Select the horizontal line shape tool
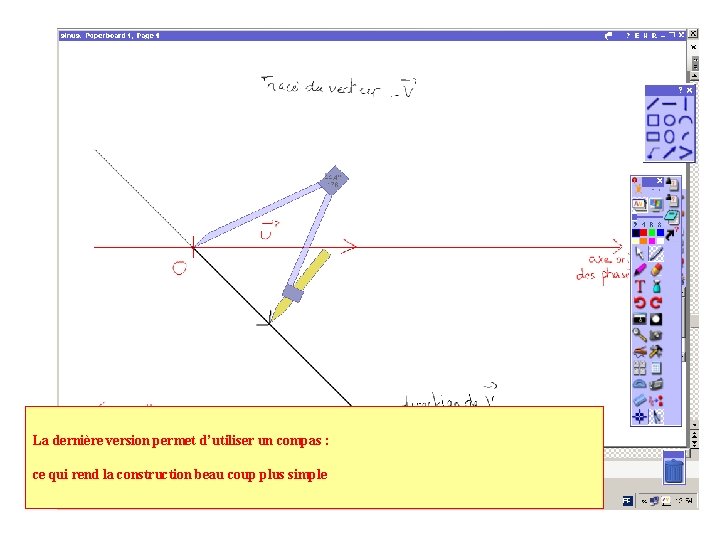 [x=669, y=104]
